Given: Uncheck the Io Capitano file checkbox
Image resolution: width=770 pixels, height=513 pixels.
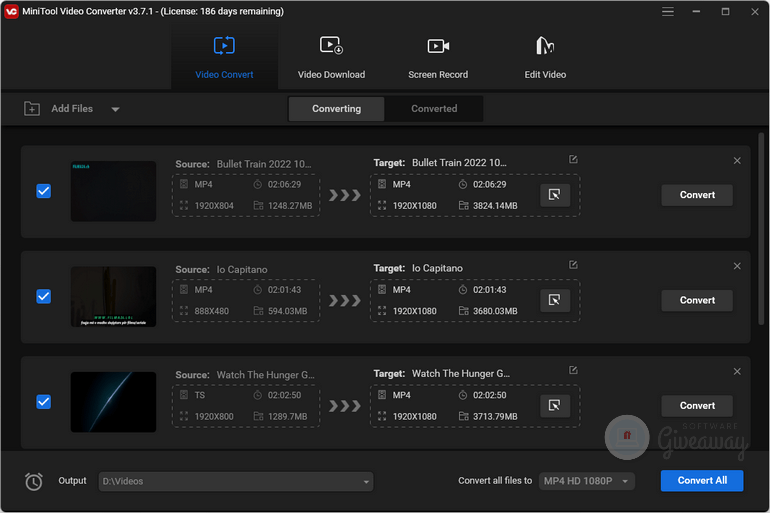Looking at the screenshot, I should [x=44, y=296].
